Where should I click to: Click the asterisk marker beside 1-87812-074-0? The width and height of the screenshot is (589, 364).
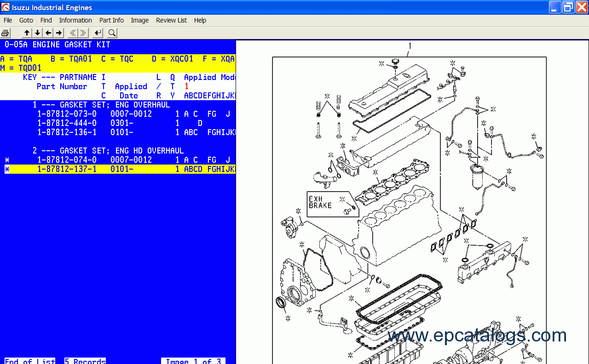[7, 160]
